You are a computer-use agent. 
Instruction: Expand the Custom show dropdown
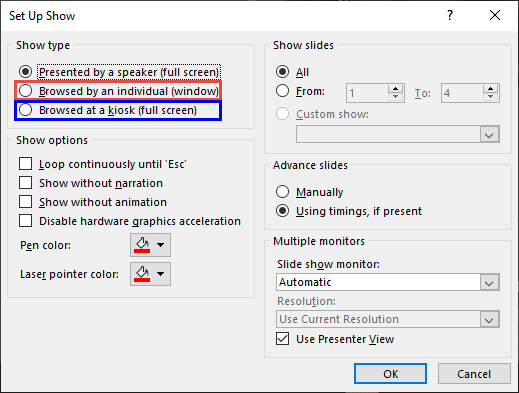coord(489,134)
